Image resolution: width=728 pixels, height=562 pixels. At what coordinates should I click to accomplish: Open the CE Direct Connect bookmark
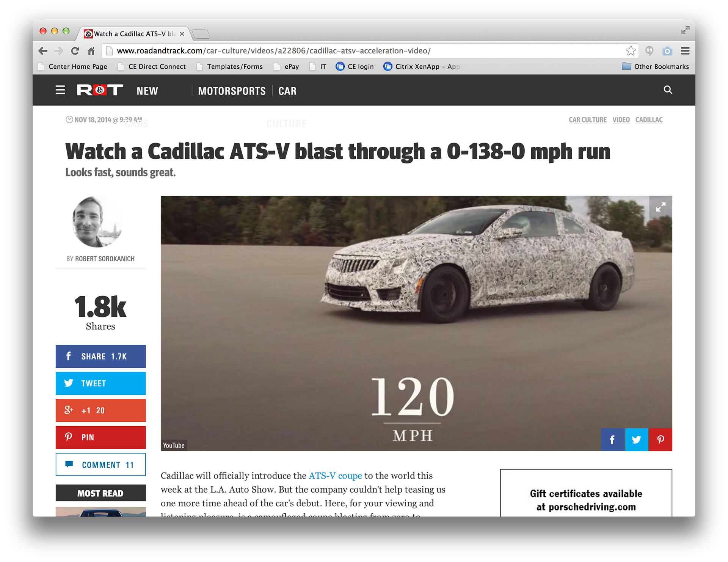(152, 67)
